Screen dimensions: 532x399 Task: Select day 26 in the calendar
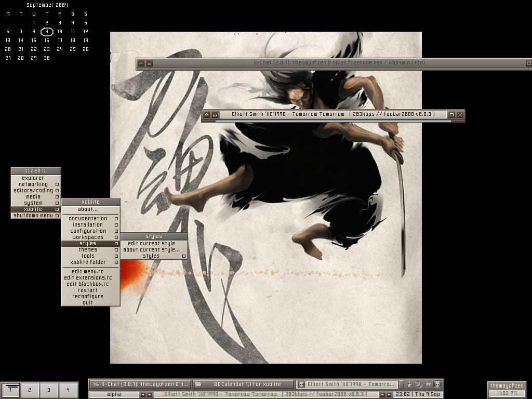pyautogui.click(x=86, y=49)
